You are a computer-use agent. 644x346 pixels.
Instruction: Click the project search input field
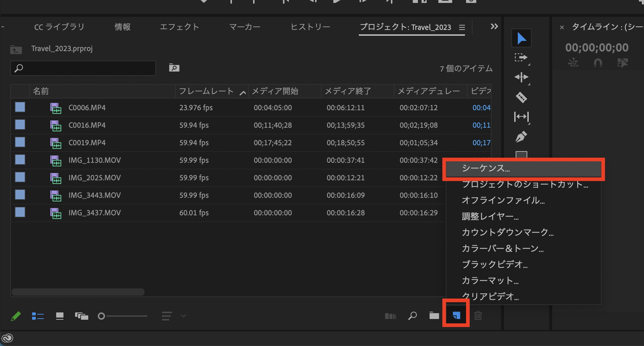click(83, 68)
